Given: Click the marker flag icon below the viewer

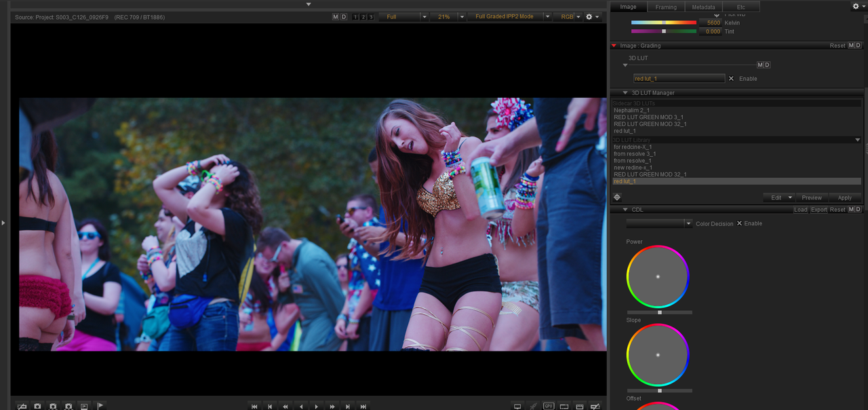Looking at the screenshot, I should point(100,406).
